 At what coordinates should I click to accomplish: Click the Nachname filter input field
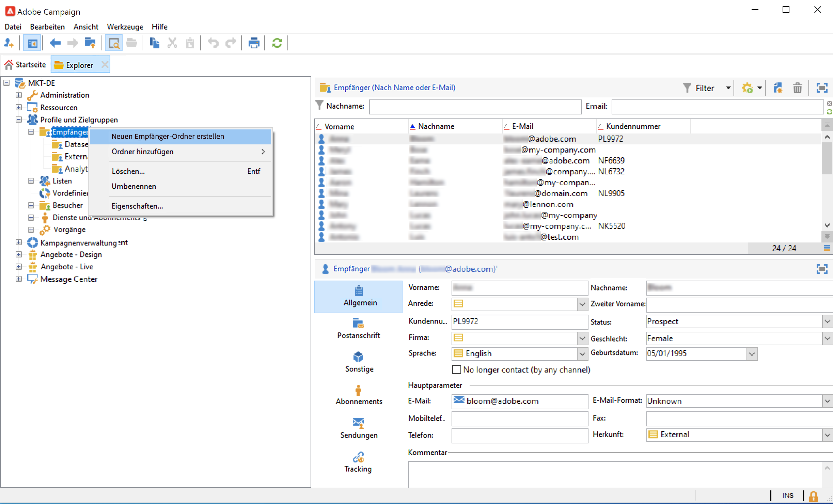pyautogui.click(x=475, y=107)
